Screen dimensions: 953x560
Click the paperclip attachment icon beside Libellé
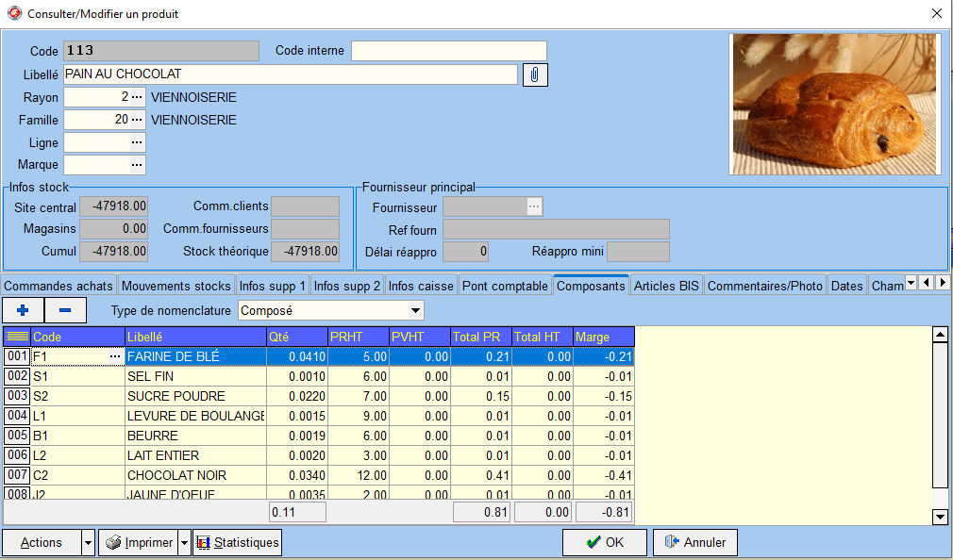click(534, 74)
